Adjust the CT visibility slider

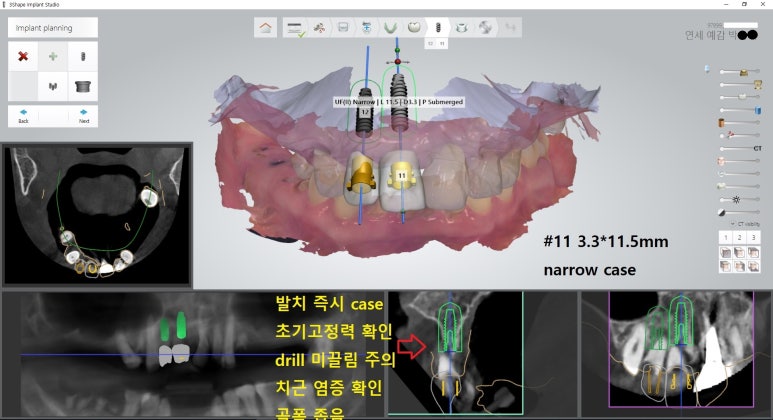tap(739, 148)
